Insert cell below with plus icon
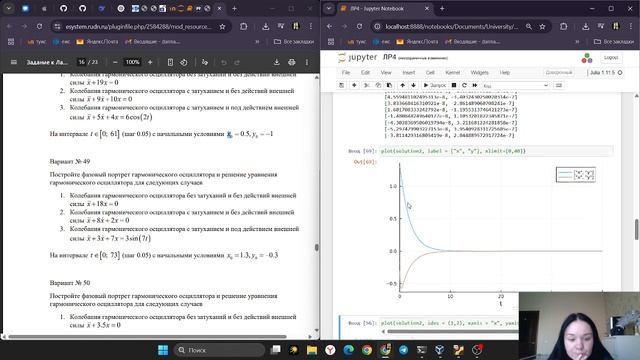 [x=354, y=85]
